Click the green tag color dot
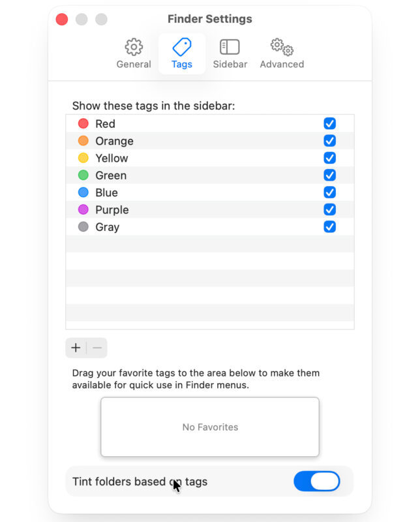The width and height of the screenshot is (420, 522). coord(83,176)
